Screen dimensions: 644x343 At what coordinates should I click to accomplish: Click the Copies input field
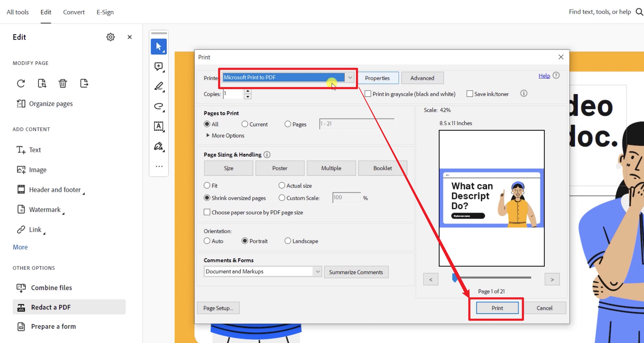pos(233,94)
